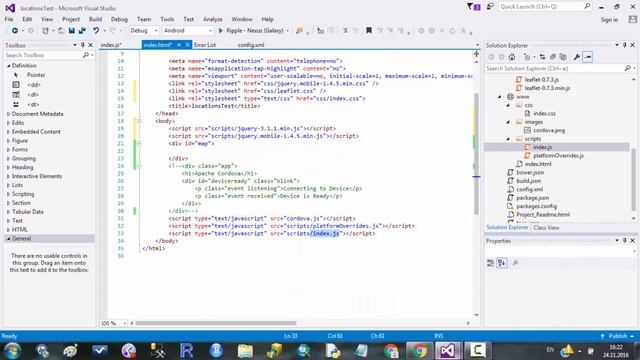Click the Quick Launch search field
This screenshot has height=360, width=640.
pos(544,7)
